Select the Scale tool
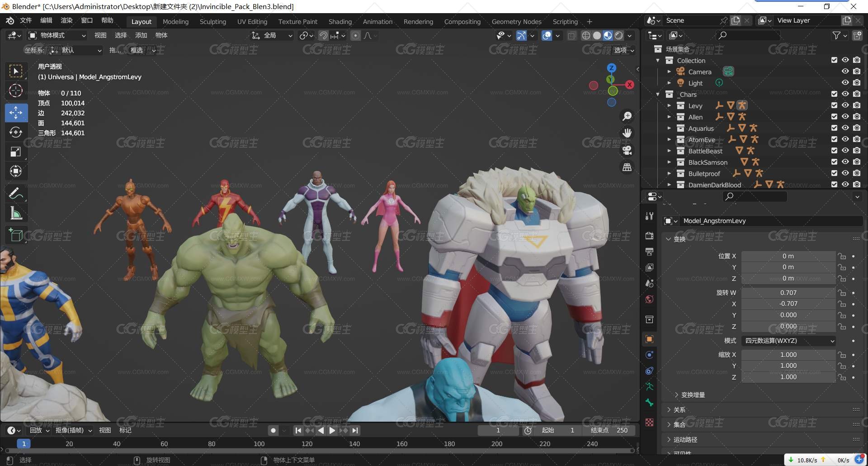This screenshot has width=868, height=466. 16,152
